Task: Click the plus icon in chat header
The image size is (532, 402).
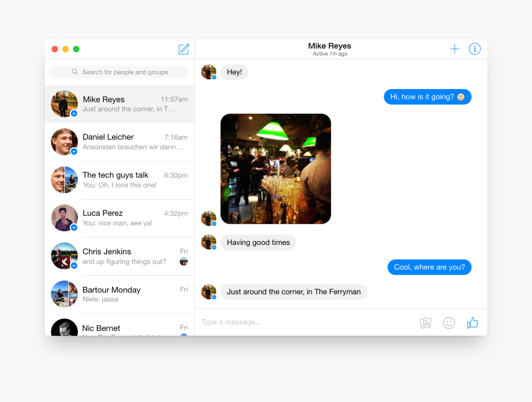Action: click(454, 49)
